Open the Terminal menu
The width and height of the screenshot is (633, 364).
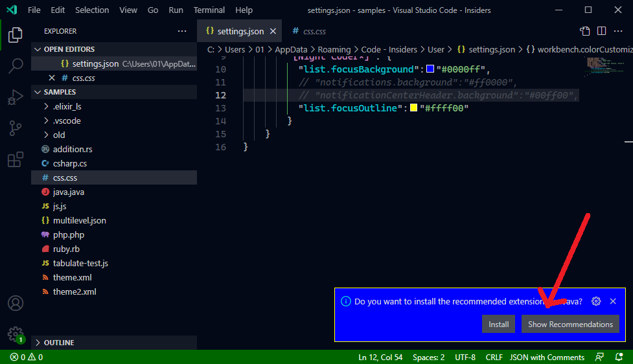point(209,10)
